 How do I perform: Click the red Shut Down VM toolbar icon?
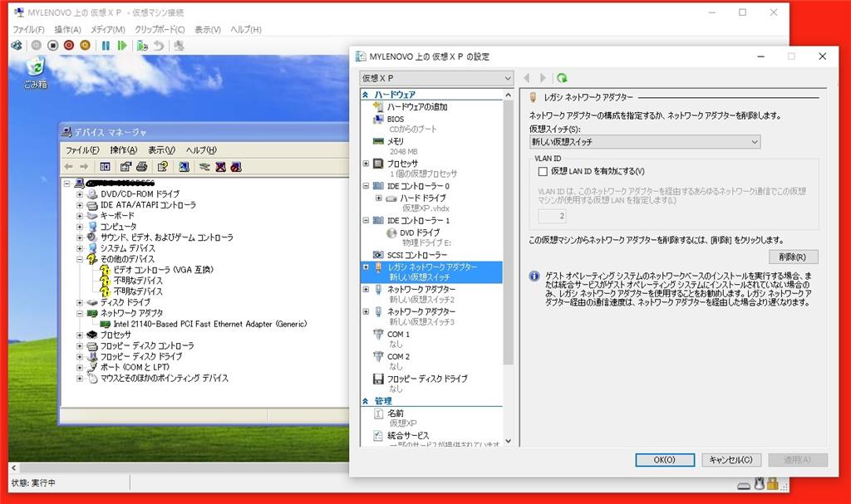click(x=69, y=46)
